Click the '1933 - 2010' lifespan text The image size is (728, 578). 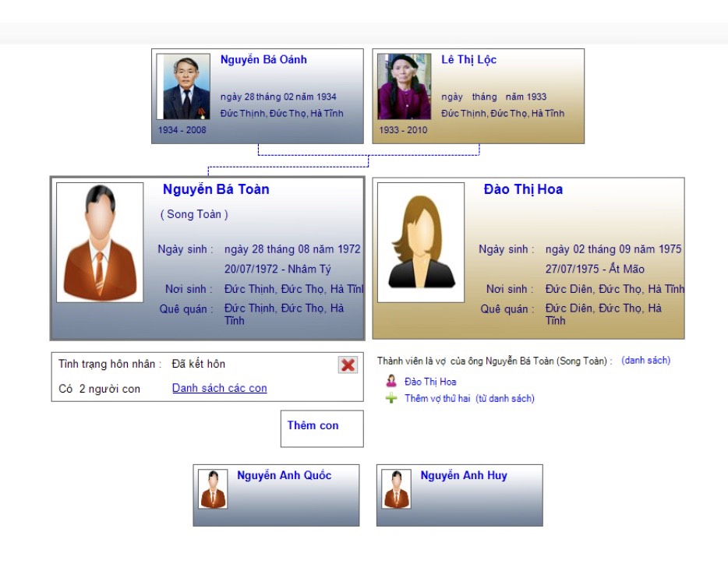pos(403,130)
